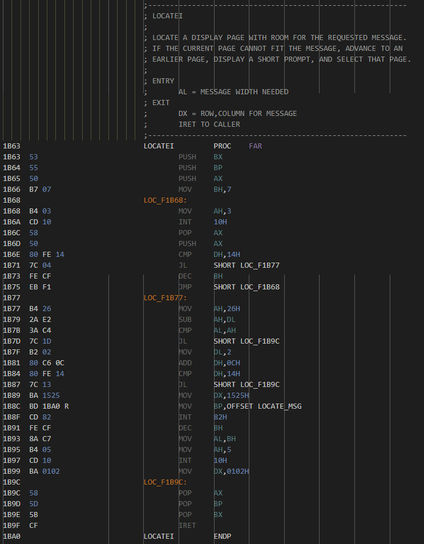Image resolution: width=424 pixels, height=544 pixels.
Task: Click SHORT LOC_F1B77 jump target
Action: (x=246, y=265)
